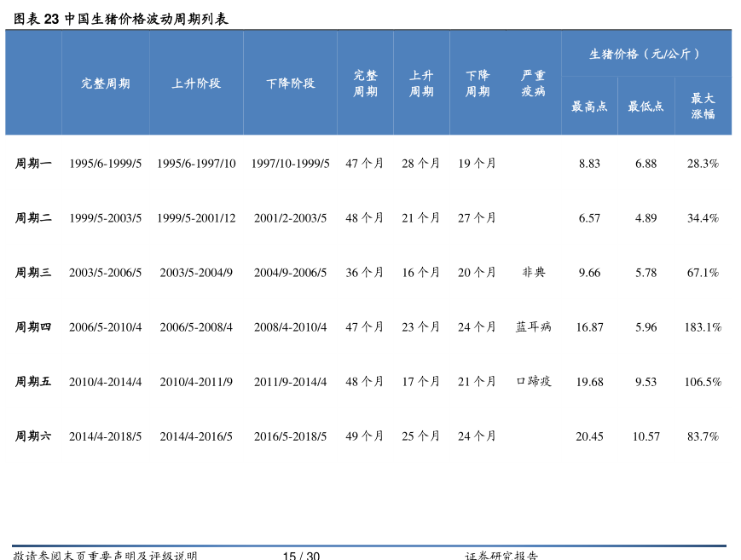Viewport: 741px width, 560px height.
Task: Click the 蓝耳病 disease cell
Action: point(533,327)
